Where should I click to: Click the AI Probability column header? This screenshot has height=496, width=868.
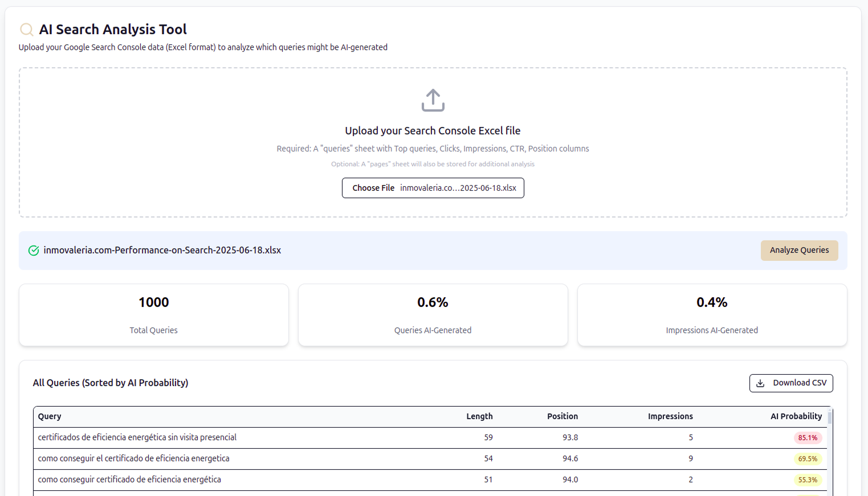(x=796, y=416)
